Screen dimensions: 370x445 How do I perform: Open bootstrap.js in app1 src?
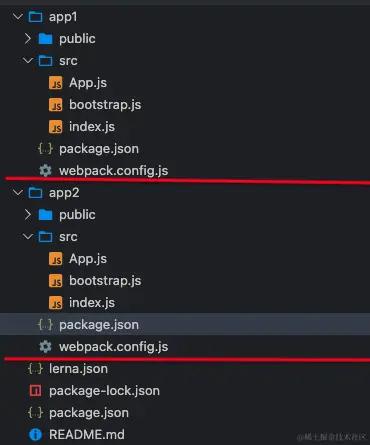point(105,105)
